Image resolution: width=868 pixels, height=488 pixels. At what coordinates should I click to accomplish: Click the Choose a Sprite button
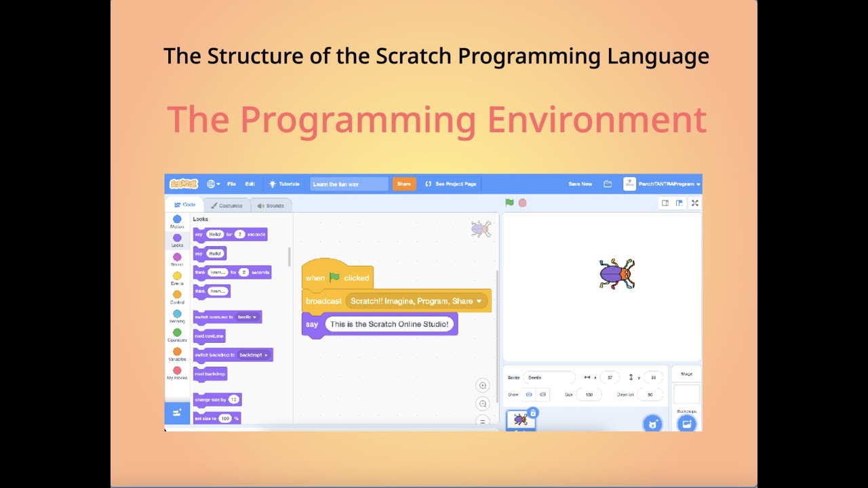652,424
